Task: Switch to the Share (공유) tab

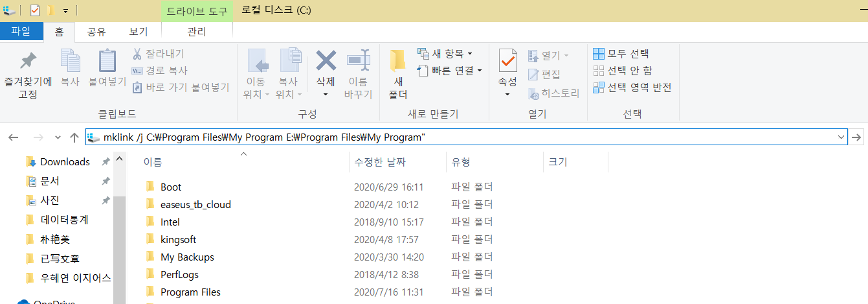Action: [96, 31]
